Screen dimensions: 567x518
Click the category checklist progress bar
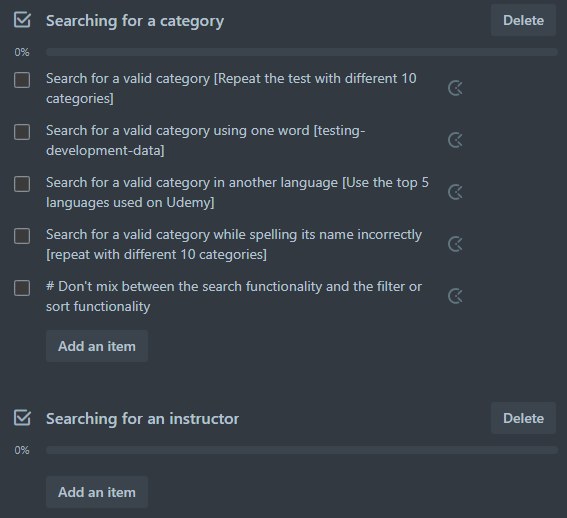point(302,52)
